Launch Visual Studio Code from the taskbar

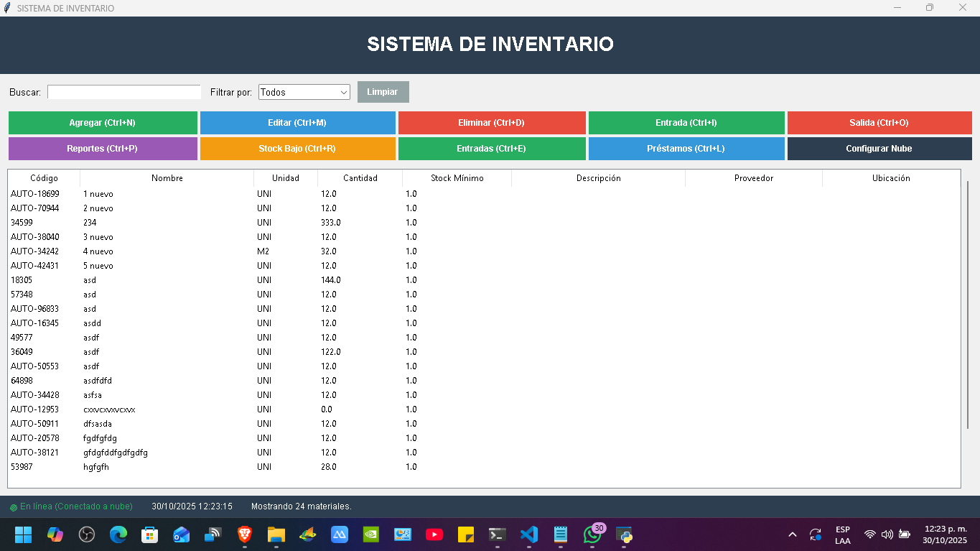[529, 534]
